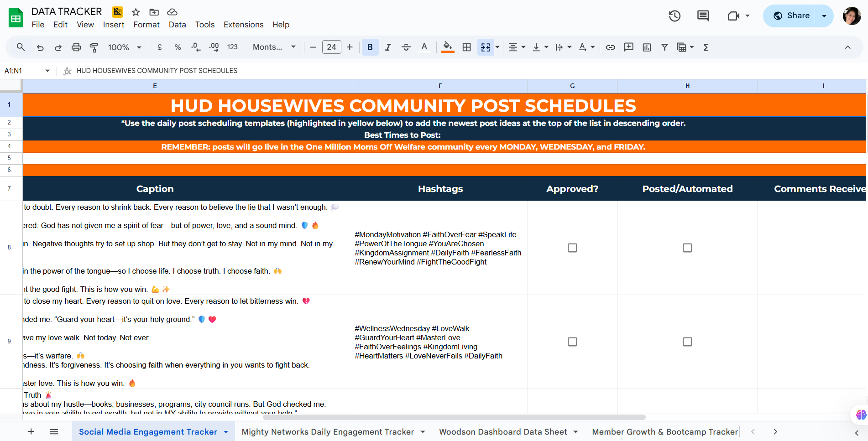Screen dimensions: 868x441
Task: Star the DATA TRACKER document
Action: point(136,12)
